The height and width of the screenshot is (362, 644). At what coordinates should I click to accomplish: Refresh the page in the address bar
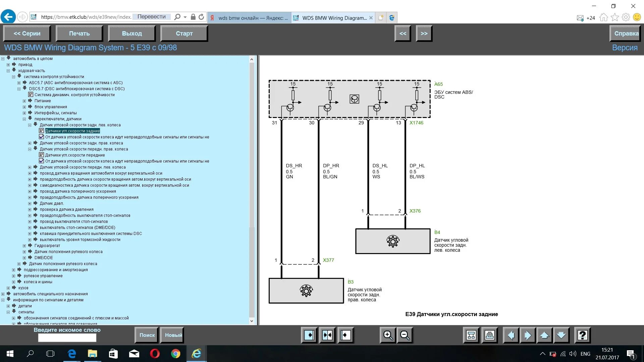201,17
